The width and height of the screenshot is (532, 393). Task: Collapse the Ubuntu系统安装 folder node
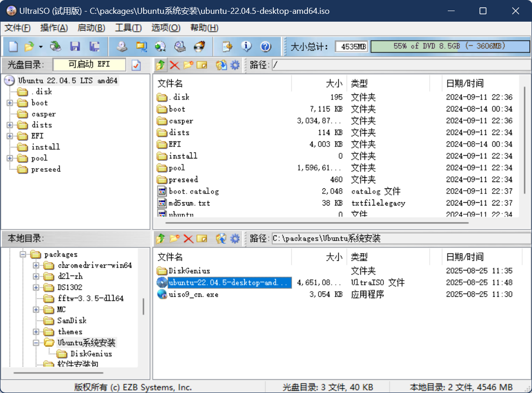pos(36,343)
